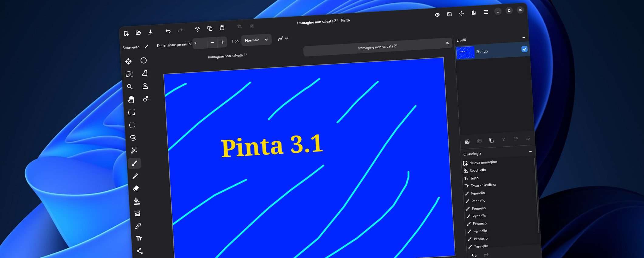Decrease brush size with minus button
This screenshot has width=644, height=258.
click(x=212, y=43)
